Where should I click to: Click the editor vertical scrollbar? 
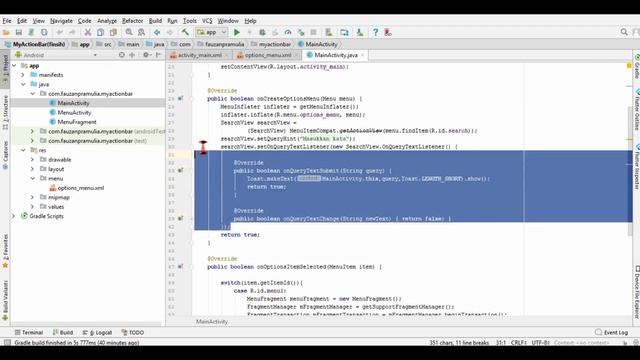(630, 171)
